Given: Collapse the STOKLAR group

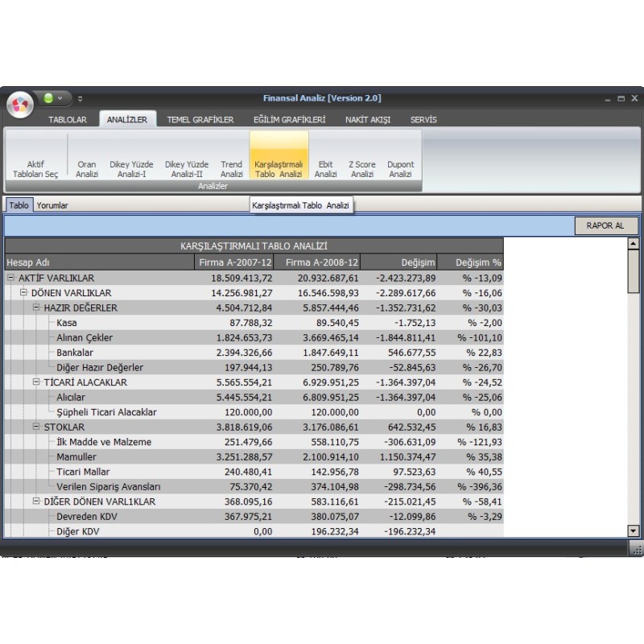Looking at the screenshot, I should click(36, 427).
